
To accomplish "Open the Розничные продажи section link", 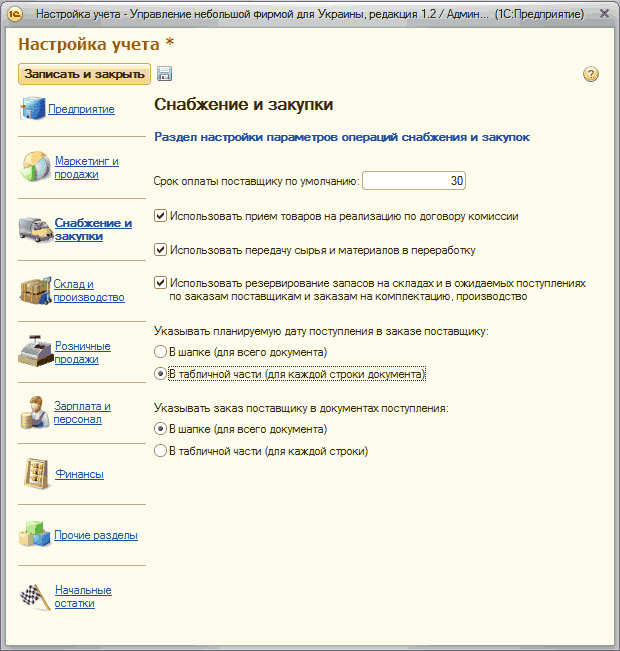I will pyautogui.click(x=83, y=352).
